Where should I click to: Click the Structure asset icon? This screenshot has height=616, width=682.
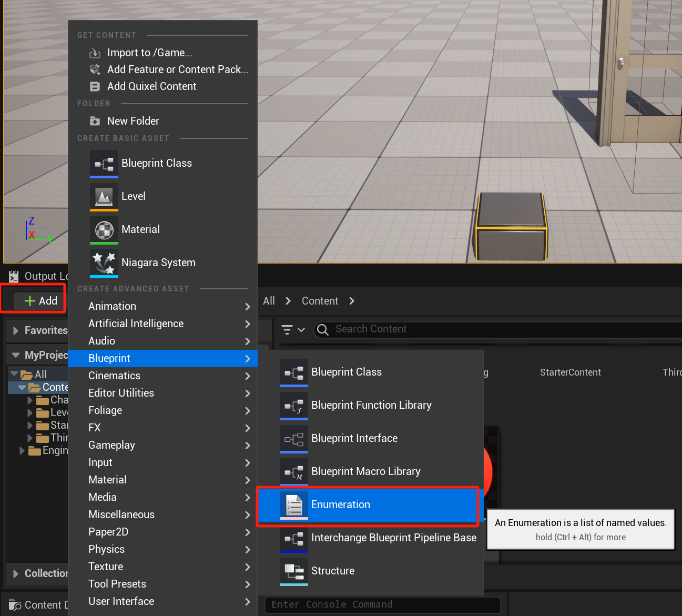294,572
